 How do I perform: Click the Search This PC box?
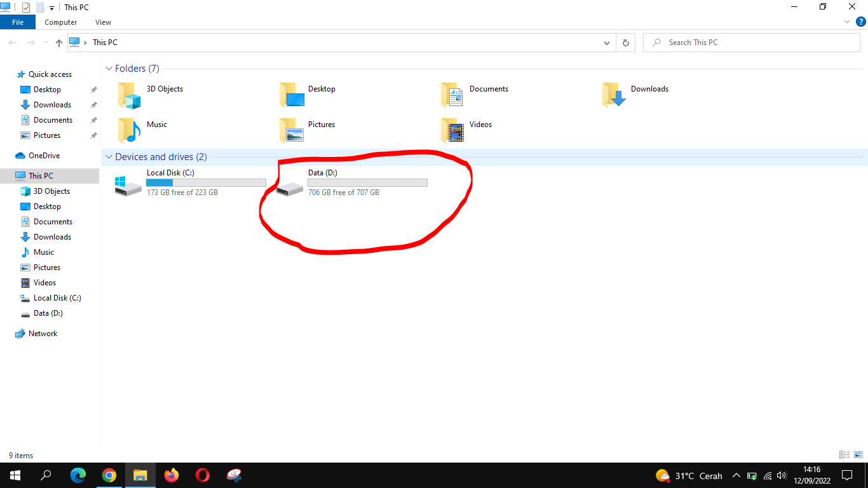[x=751, y=43]
